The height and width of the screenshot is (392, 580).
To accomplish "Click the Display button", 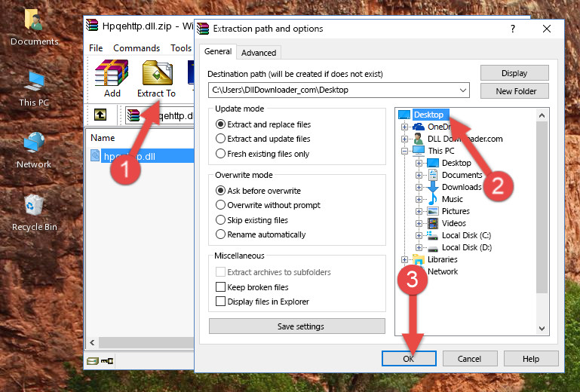I will tap(514, 73).
